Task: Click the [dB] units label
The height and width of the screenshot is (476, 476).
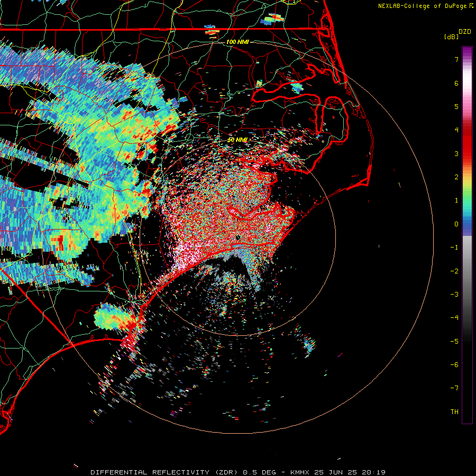Action: click(x=451, y=37)
